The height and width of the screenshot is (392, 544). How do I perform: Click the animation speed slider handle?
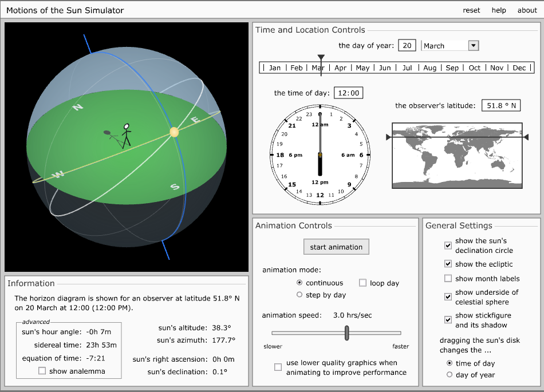tap(346, 332)
